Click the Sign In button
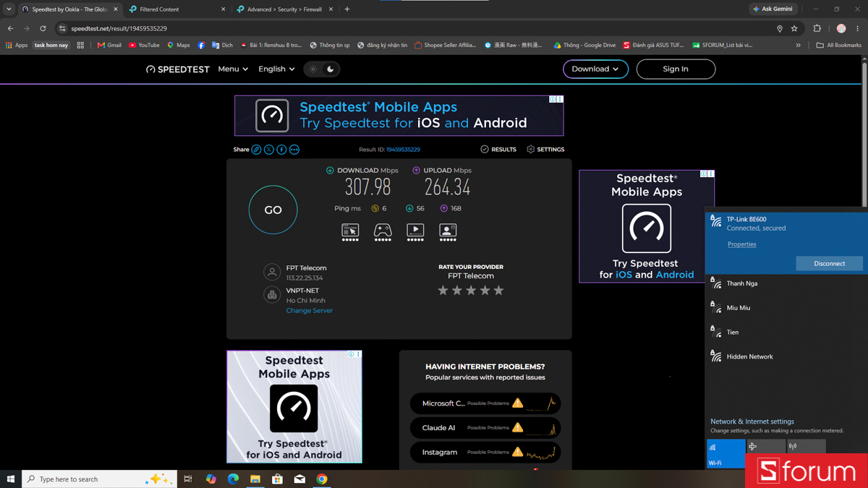This screenshot has height=488, width=868. pos(676,69)
